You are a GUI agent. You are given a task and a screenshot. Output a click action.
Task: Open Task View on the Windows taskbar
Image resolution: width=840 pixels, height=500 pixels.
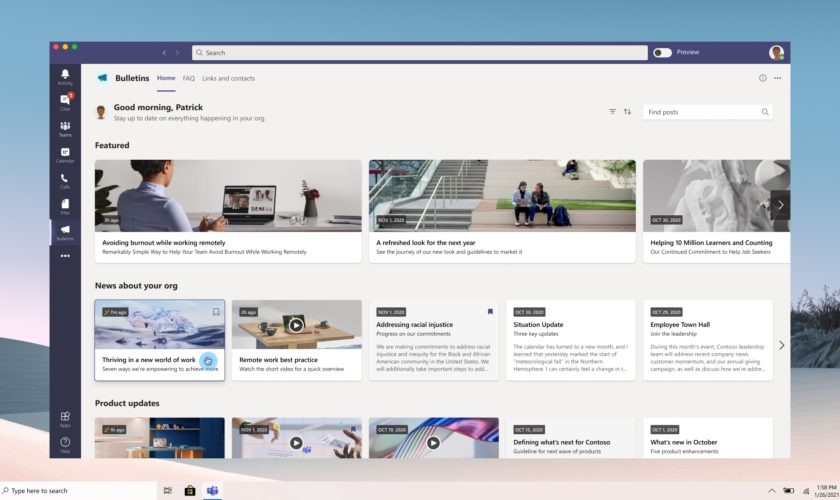168,490
